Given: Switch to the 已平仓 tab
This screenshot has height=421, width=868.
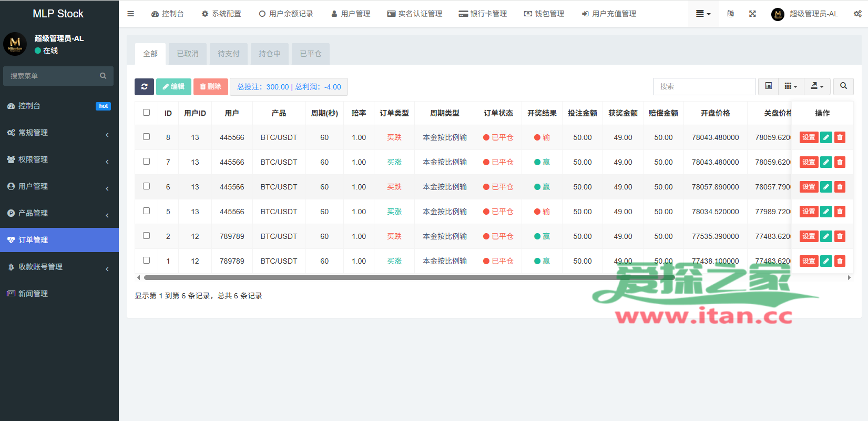Looking at the screenshot, I should tap(310, 54).
